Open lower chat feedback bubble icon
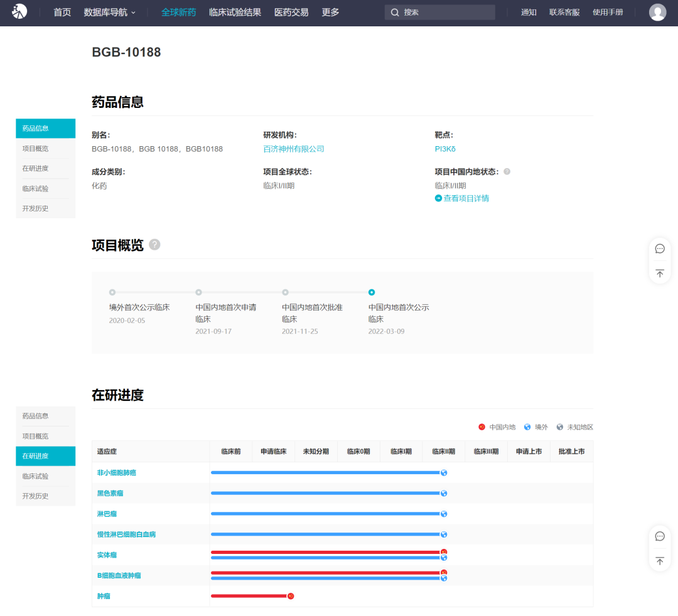 tap(659, 536)
